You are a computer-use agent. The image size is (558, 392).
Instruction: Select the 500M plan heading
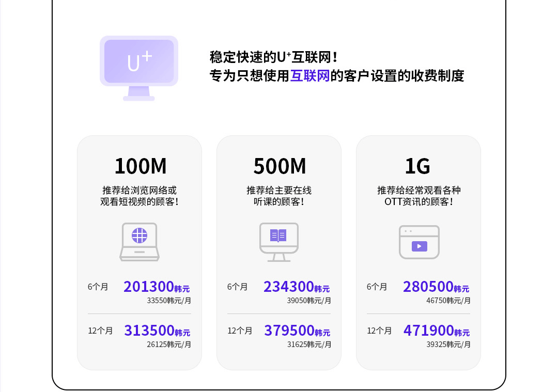tap(280, 166)
